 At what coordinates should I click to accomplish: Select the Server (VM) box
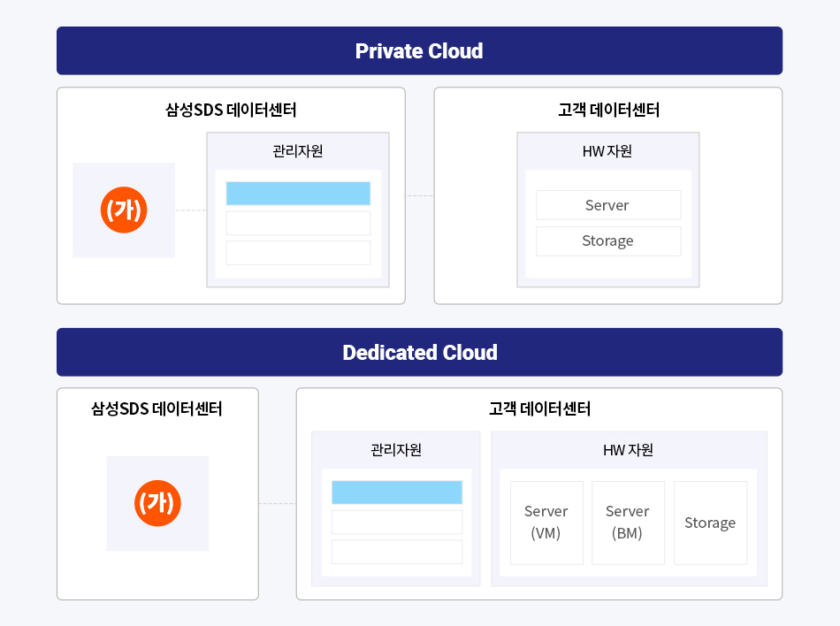pos(546,523)
